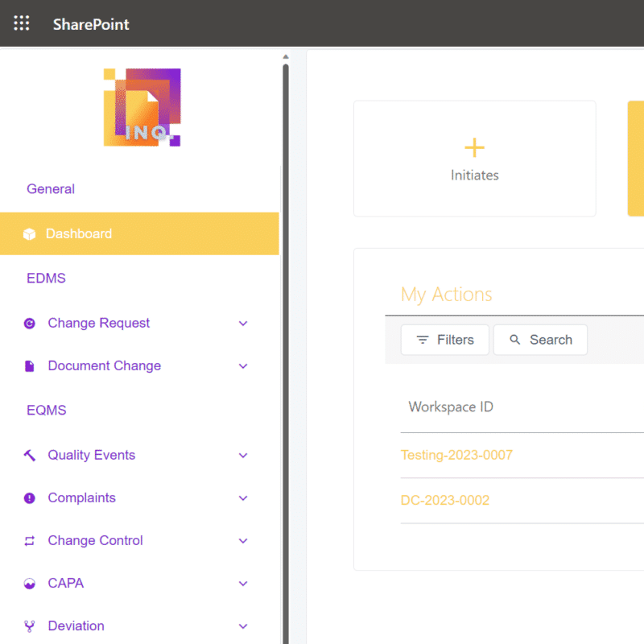Open workspace Testing-2023-0007 link
The width and height of the screenshot is (644, 644).
[x=456, y=455]
